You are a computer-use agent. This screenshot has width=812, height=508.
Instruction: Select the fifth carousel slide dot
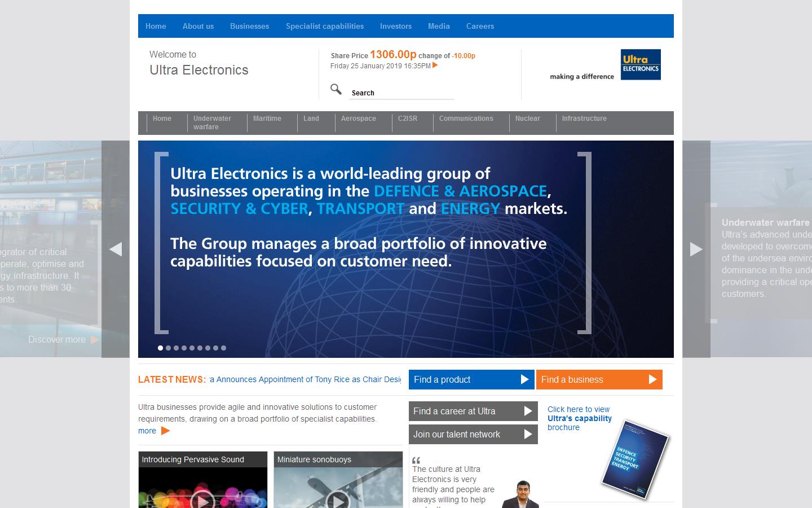[192, 348]
